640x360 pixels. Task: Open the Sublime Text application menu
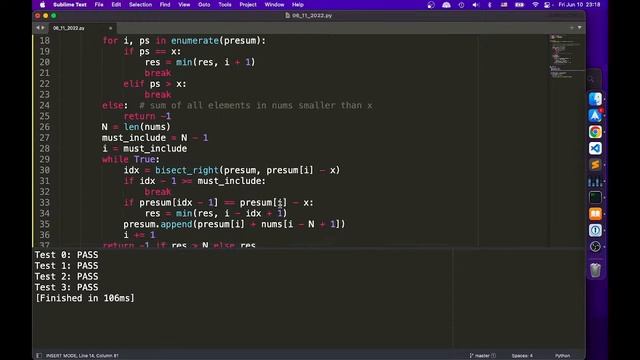point(70,5)
